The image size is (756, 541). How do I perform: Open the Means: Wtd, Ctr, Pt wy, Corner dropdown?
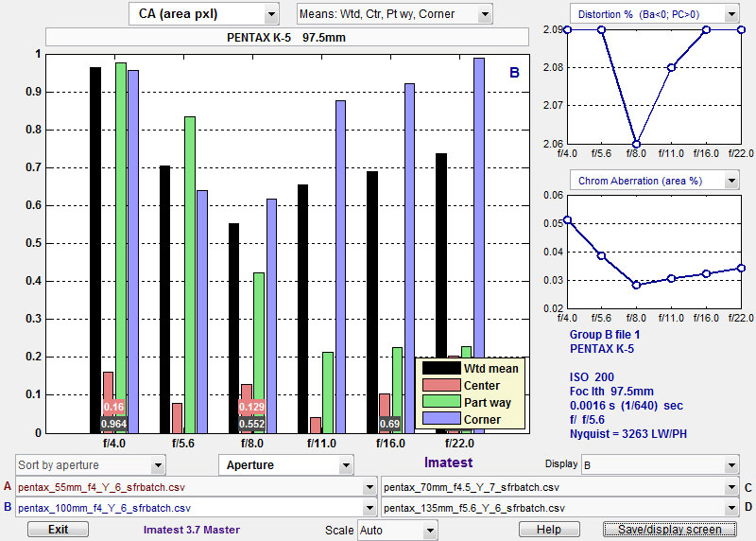[x=394, y=14]
